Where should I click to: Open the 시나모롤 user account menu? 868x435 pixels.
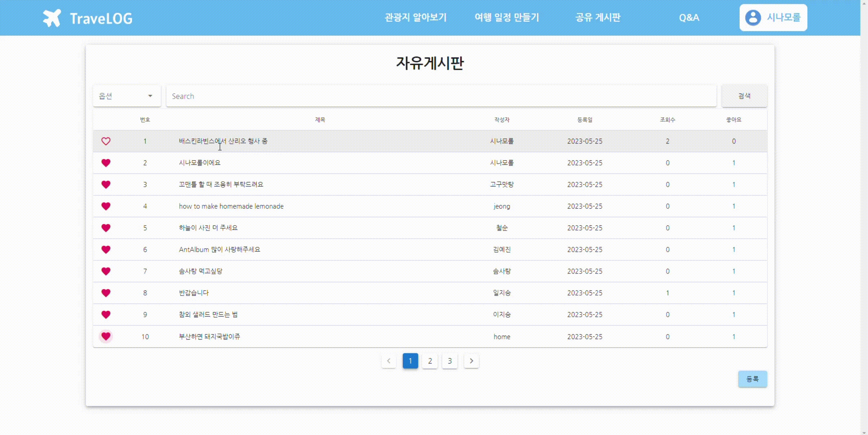(x=783, y=18)
